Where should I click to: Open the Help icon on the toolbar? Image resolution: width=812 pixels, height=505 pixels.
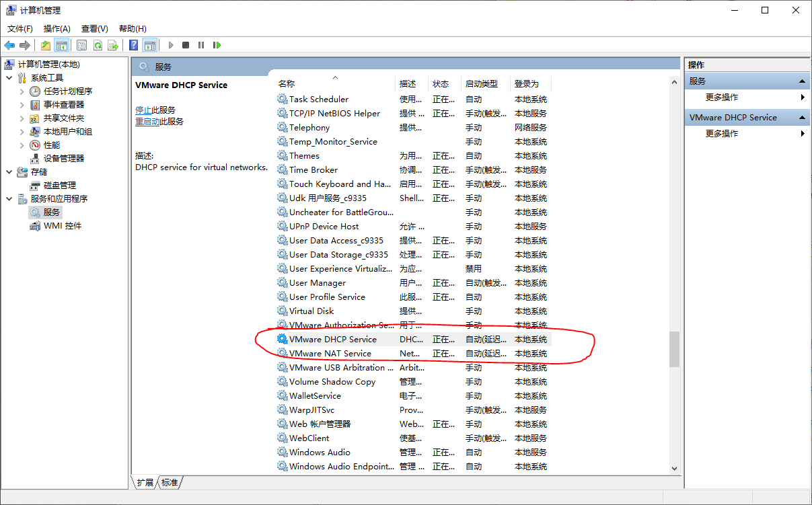click(133, 45)
